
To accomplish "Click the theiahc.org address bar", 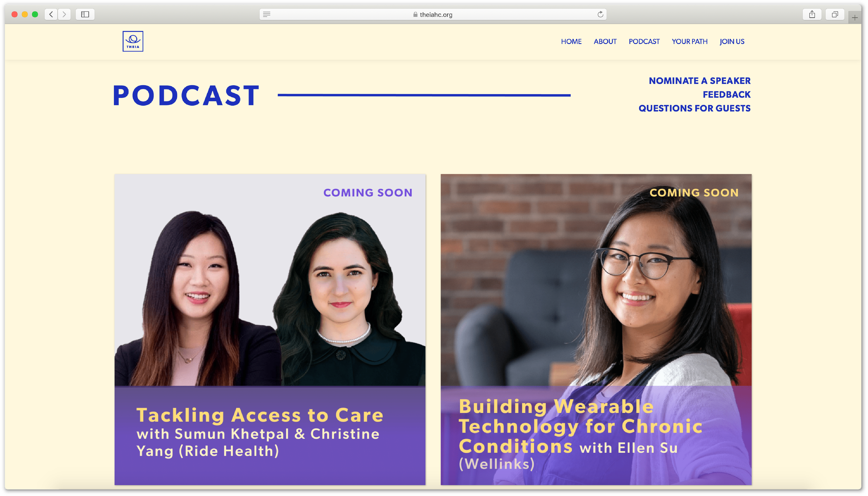I will [433, 14].
